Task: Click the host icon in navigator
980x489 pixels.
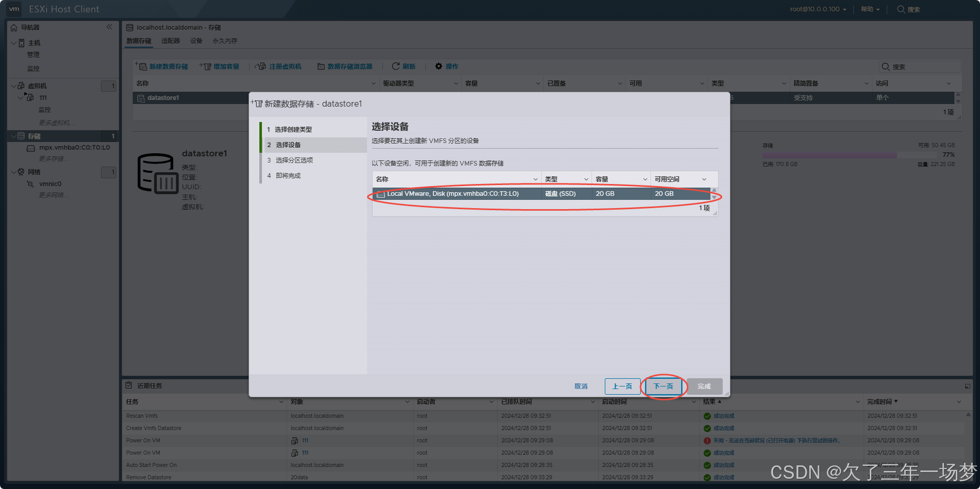Action: pos(22,43)
